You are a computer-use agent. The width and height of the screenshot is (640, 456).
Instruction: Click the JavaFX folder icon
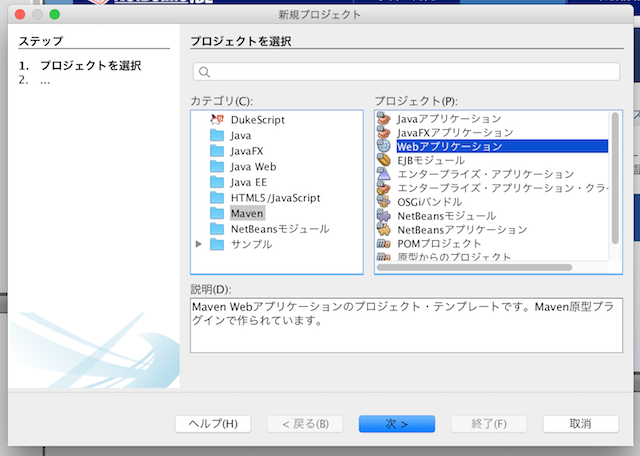217,151
